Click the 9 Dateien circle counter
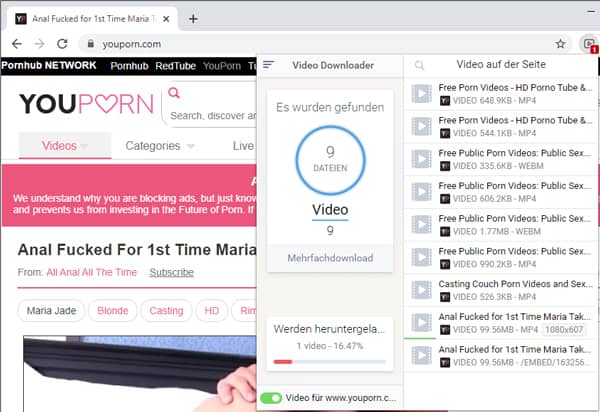 pos(330,160)
